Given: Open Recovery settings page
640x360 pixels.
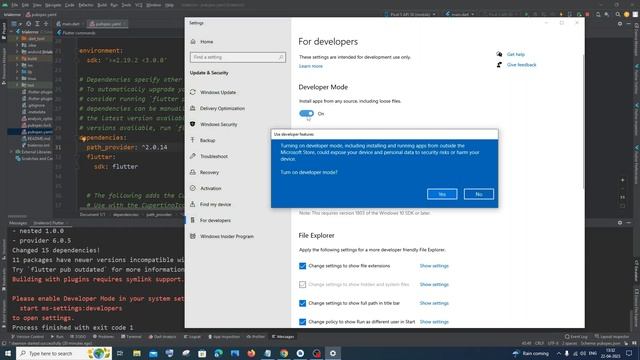Looking at the screenshot, I should click(x=209, y=173).
